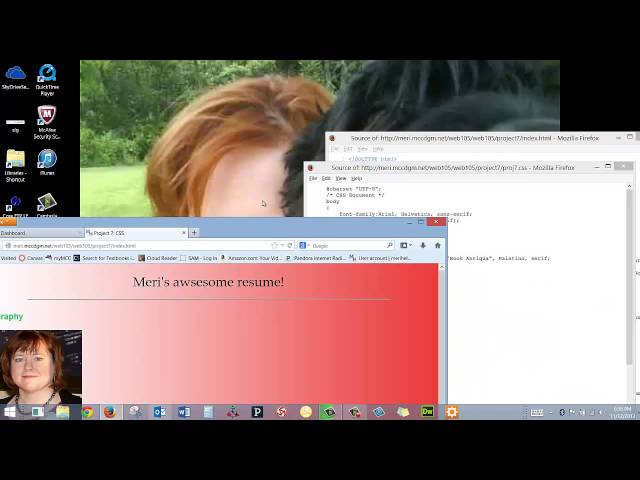Image resolution: width=640 pixels, height=480 pixels.
Task: Open Search for Textbooks bookmark
Action: pos(104,258)
